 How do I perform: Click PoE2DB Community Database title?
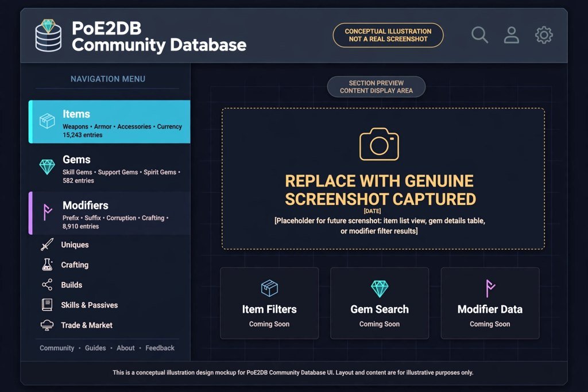pos(159,36)
